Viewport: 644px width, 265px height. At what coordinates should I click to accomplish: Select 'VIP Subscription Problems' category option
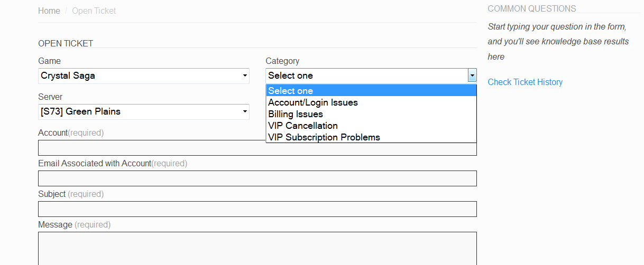(x=324, y=137)
